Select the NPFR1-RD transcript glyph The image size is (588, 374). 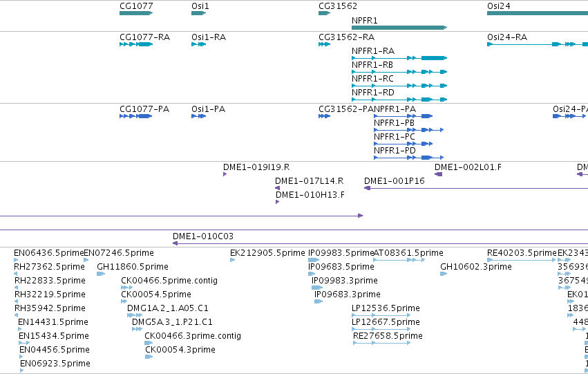point(399,100)
